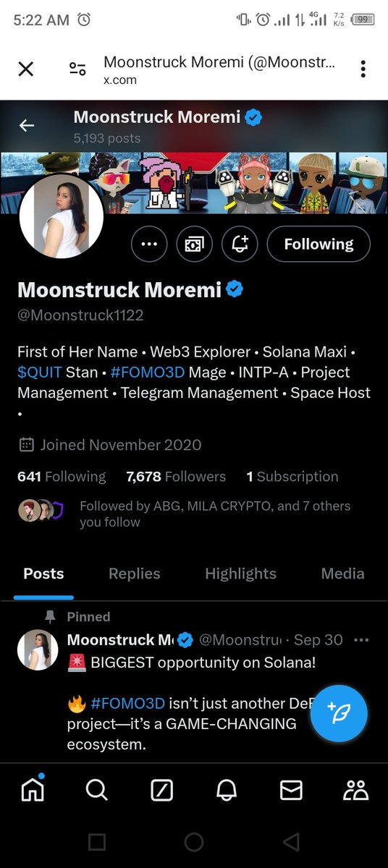This screenshot has width=388, height=868.
Task: Open the browser three-dot overflow menu
Action: click(363, 69)
